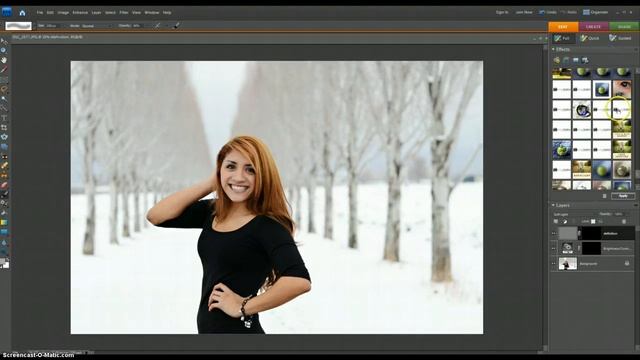Open the Organizer
The width and height of the screenshot is (640, 360).
pos(596,12)
